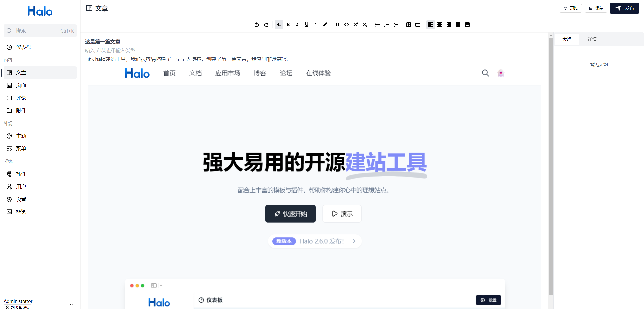
Task: Open the 附件 attachments section
Action: coord(40,110)
